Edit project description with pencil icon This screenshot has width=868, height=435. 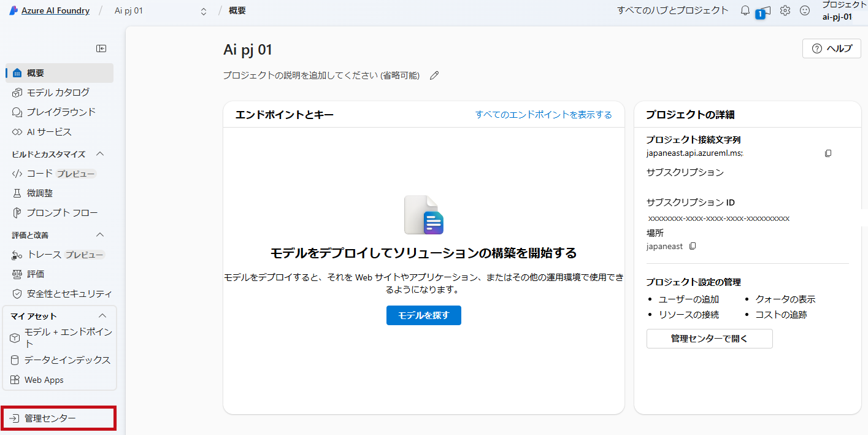tap(434, 75)
